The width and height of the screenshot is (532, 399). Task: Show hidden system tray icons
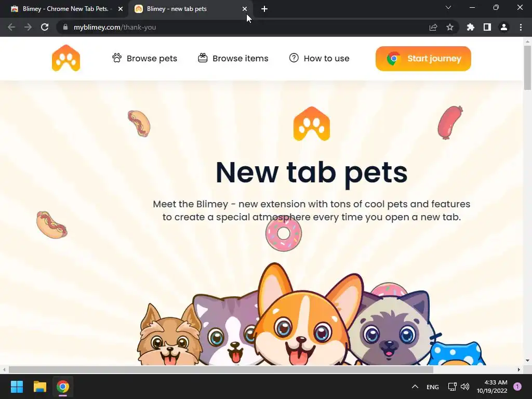click(x=415, y=387)
